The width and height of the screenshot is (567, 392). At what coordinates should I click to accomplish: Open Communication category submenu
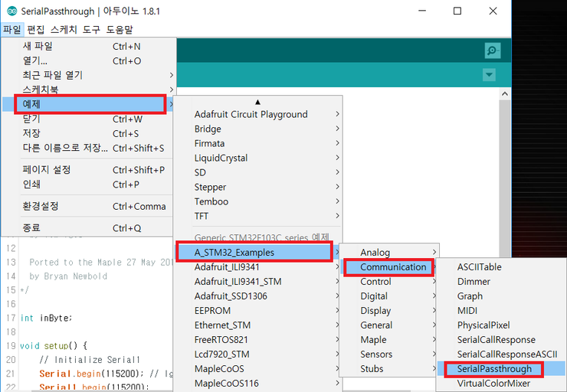pyautogui.click(x=389, y=266)
